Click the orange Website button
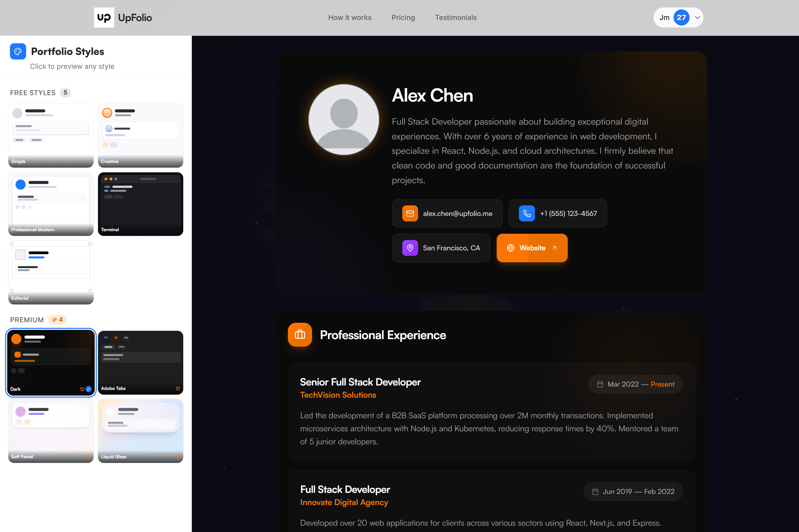Viewport: 799px width, 532px height. pyautogui.click(x=532, y=248)
